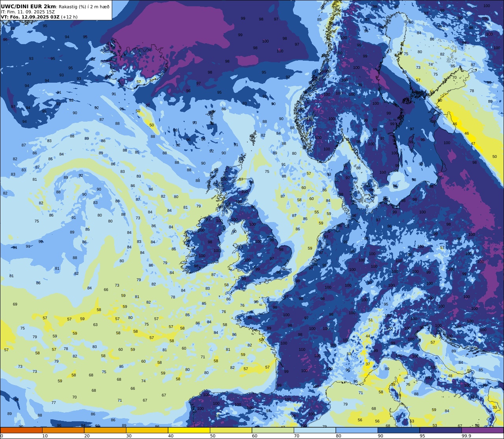Click the pale blue 70–80 legend segment

tap(315, 430)
